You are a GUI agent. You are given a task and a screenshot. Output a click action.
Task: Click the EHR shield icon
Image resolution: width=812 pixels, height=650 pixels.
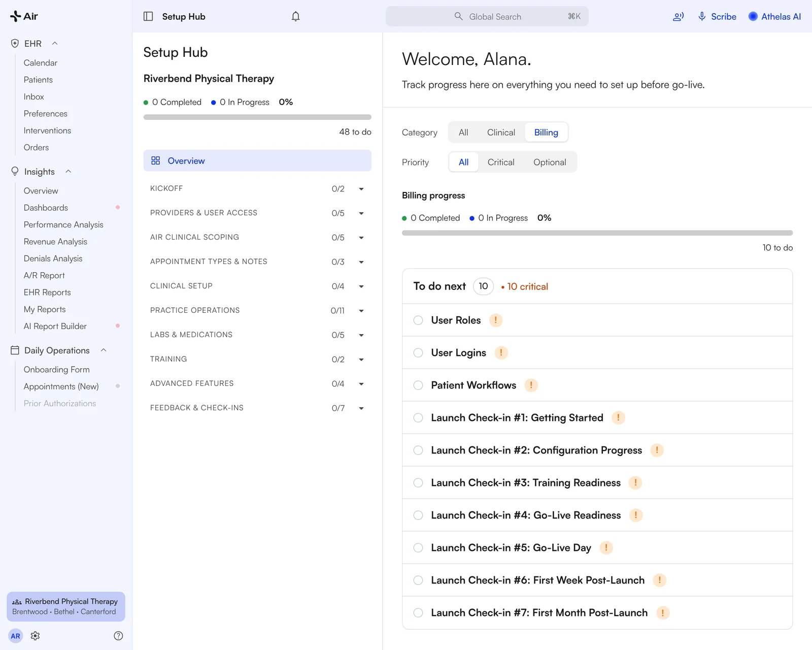[x=15, y=44]
